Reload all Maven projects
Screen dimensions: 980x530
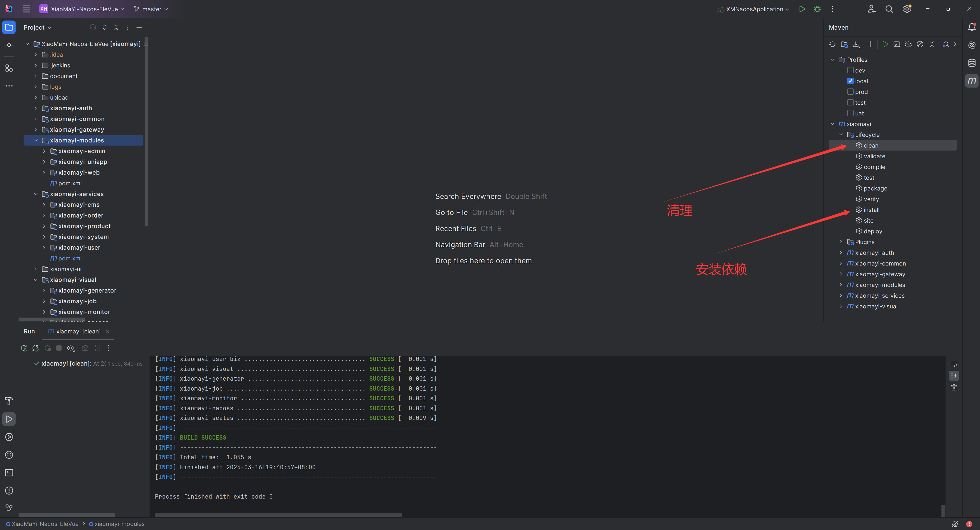[x=832, y=44]
